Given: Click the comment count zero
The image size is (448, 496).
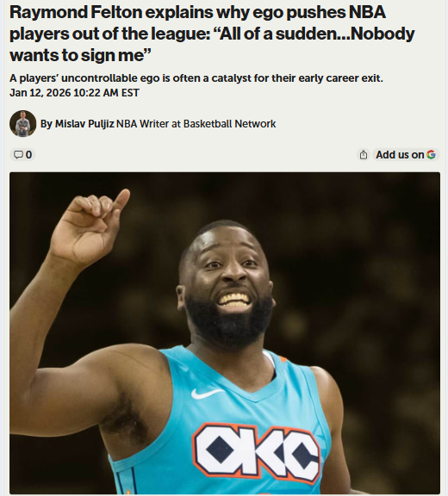Looking at the screenshot, I should (28, 155).
